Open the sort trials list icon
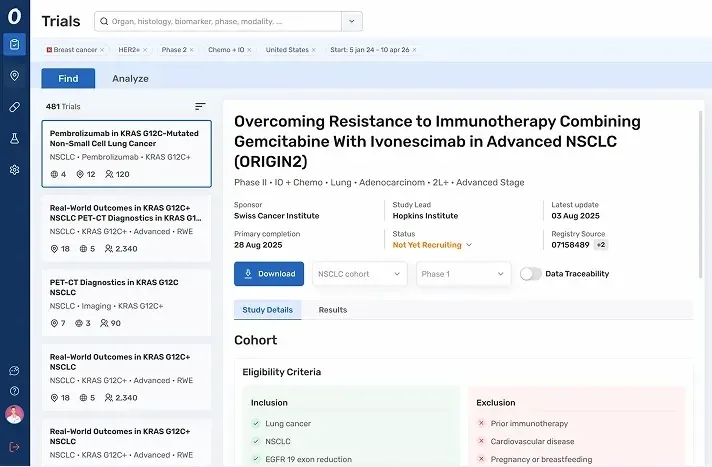712x467 pixels. [200, 106]
